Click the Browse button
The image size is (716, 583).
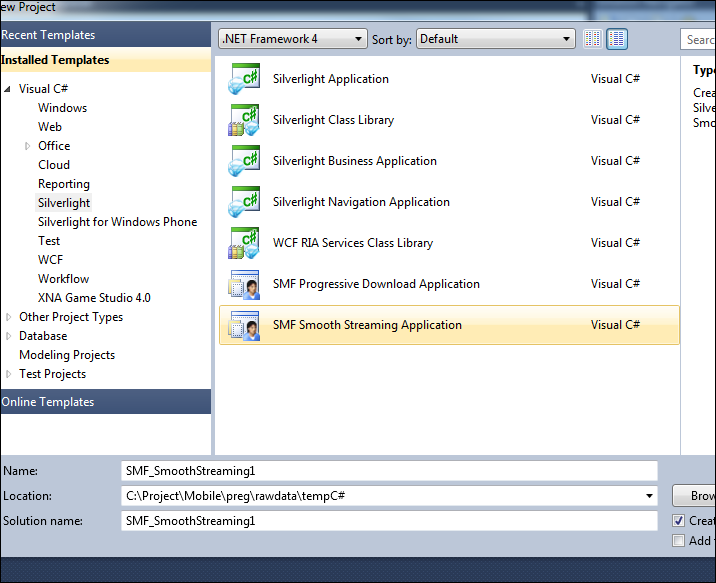point(695,496)
